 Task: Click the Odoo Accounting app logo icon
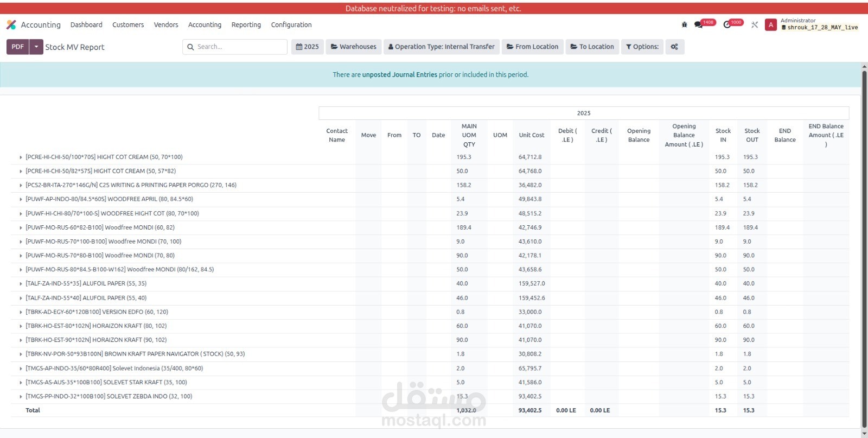coord(11,25)
